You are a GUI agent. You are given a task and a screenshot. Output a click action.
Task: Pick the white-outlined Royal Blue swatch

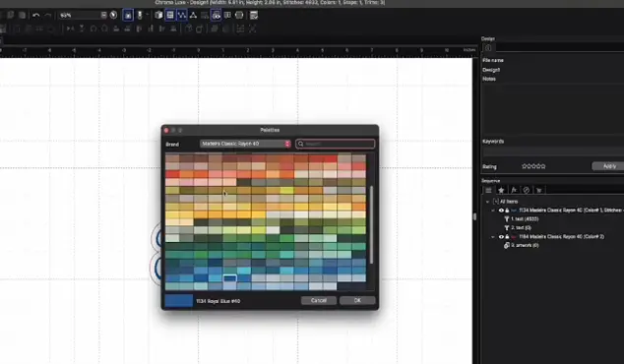click(x=230, y=278)
